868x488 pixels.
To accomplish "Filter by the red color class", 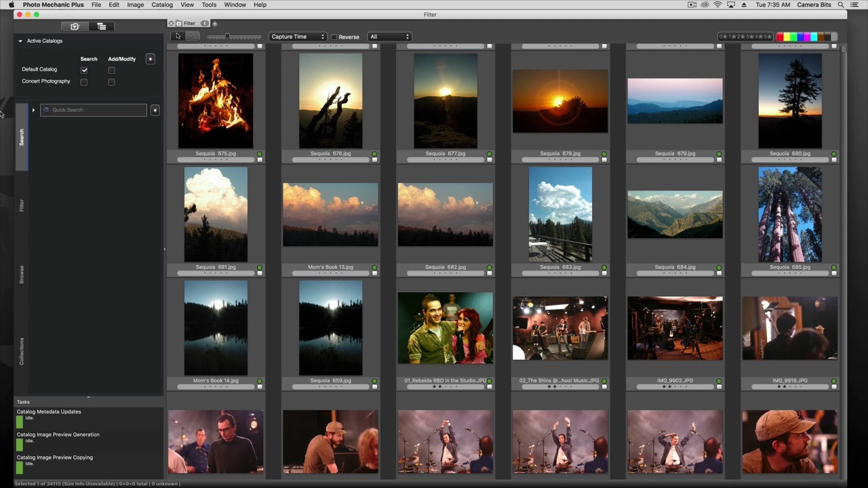I will click(x=781, y=37).
